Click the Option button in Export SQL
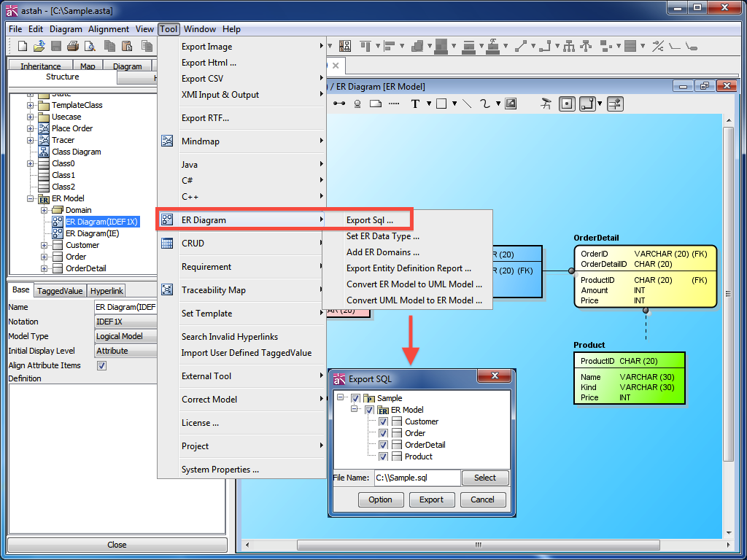Screen dimensions: 747x560 click(380, 499)
